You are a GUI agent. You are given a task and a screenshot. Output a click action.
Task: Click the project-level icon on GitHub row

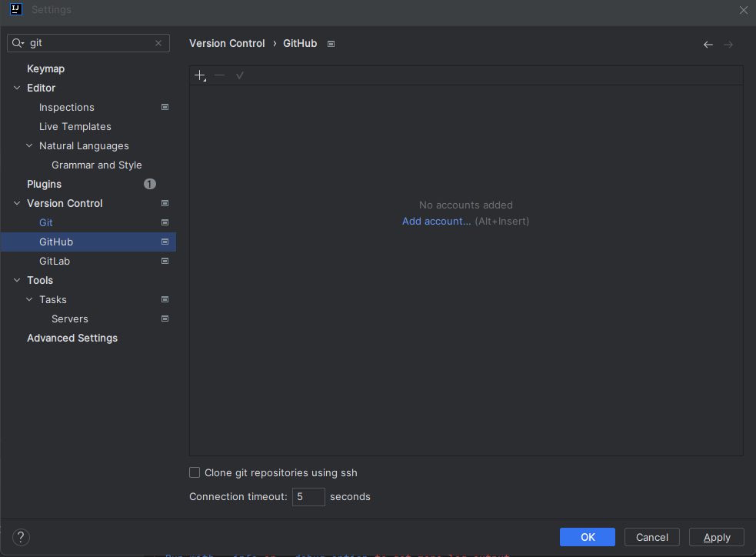(x=165, y=242)
